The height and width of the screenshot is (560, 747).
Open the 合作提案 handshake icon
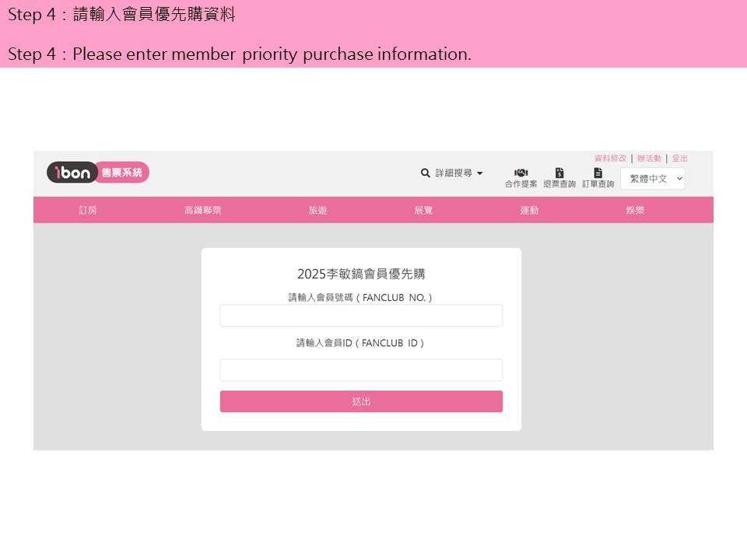coord(521,173)
